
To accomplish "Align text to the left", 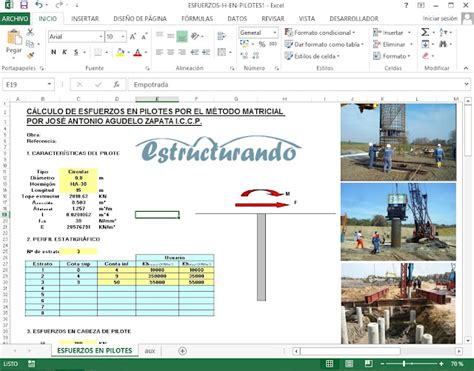I will (160, 52).
